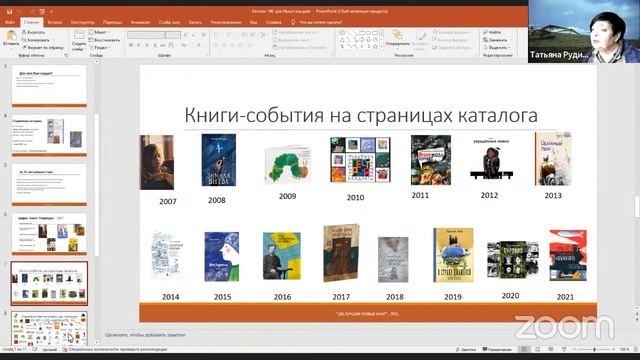
Task: Switch to the Design (Конструктор) ribbon tab
Action: click(x=82, y=22)
